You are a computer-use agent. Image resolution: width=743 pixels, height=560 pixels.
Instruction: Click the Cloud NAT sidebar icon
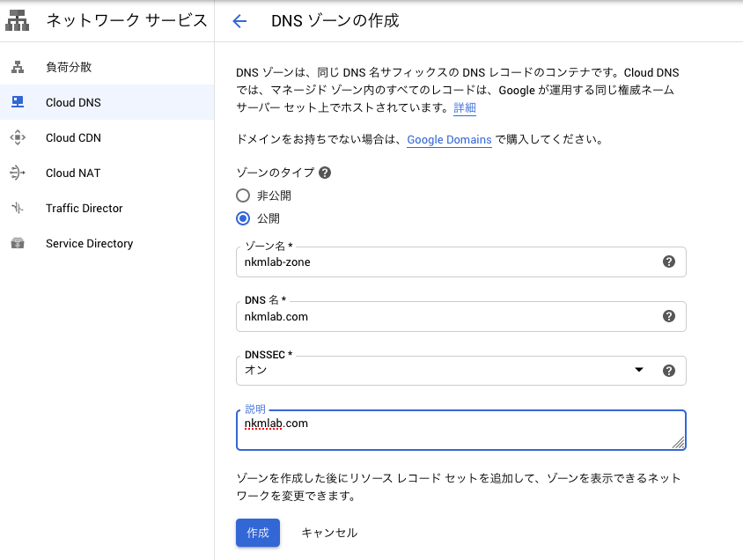[x=18, y=173]
